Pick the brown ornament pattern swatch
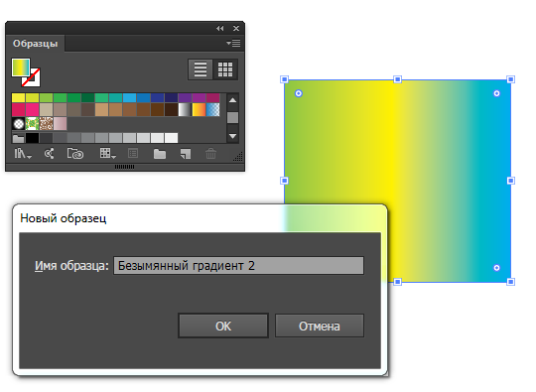This screenshot has width=536, height=392. [x=46, y=124]
